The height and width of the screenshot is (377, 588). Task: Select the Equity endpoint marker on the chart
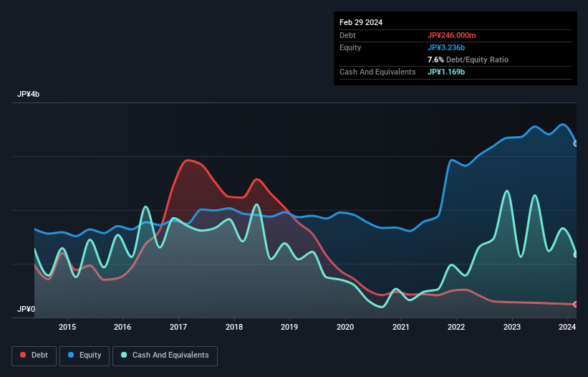tap(576, 143)
